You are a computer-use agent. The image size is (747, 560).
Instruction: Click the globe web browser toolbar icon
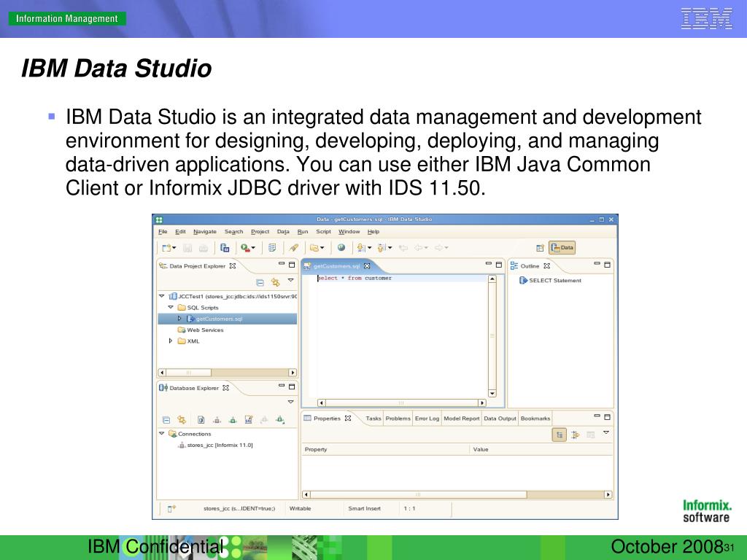pyautogui.click(x=341, y=247)
